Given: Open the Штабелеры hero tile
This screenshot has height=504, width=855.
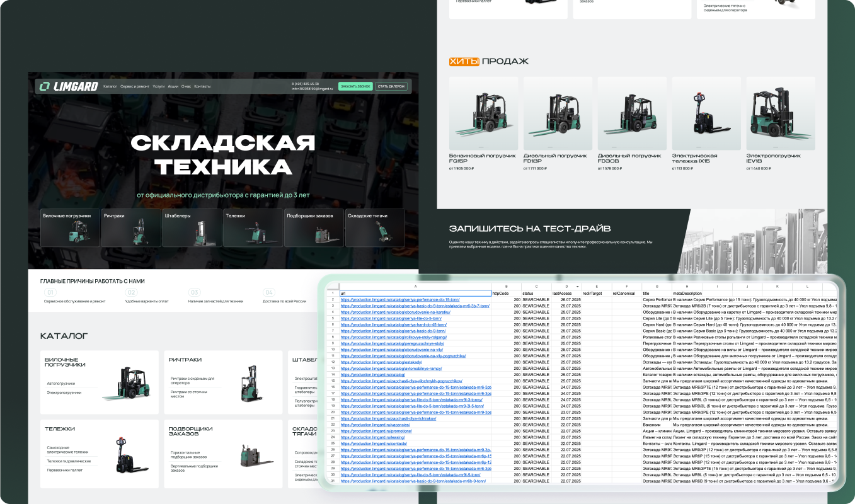Looking at the screenshot, I should pos(192,227).
